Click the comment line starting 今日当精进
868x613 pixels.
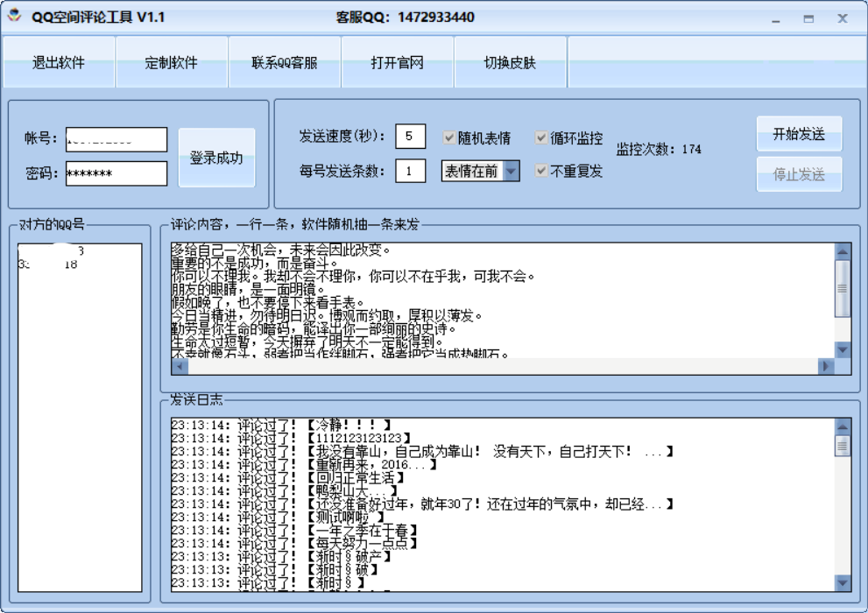327,316
